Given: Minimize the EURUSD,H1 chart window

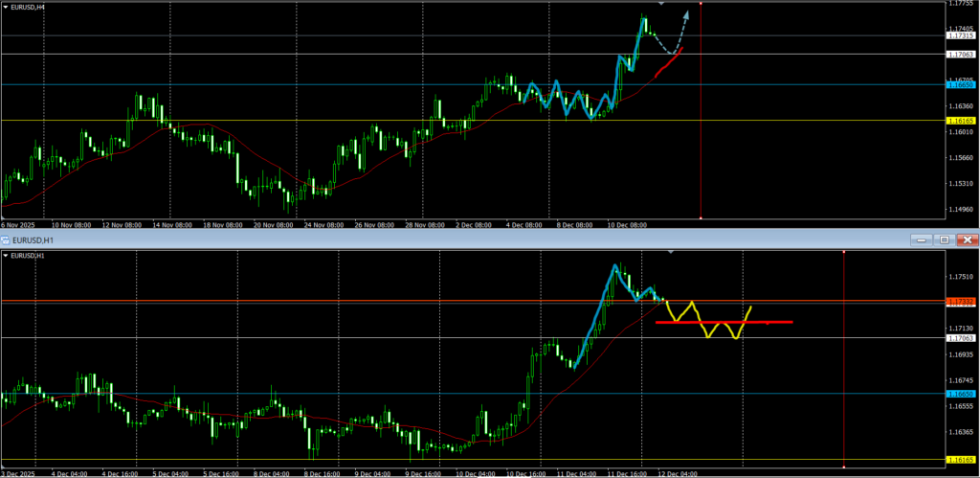Looking at the screenshot, I should (922, 239).
